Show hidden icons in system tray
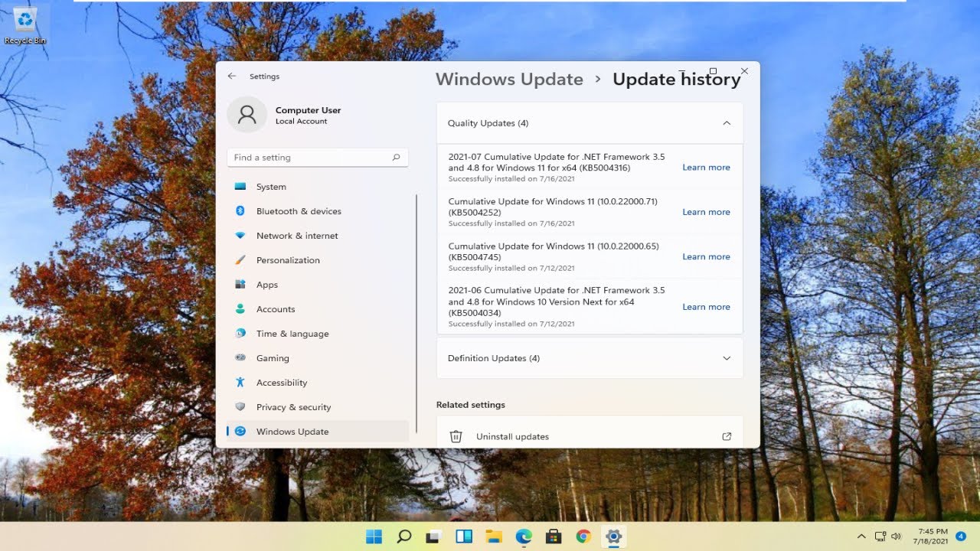Image resolution: width=980 pixels, height=551 pixels. coord(861,536)
